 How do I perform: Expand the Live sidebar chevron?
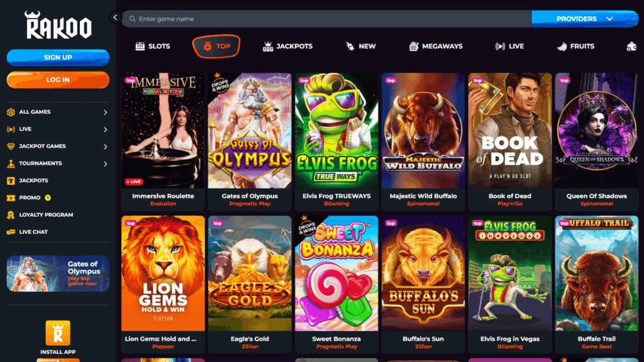coord(106,129)
